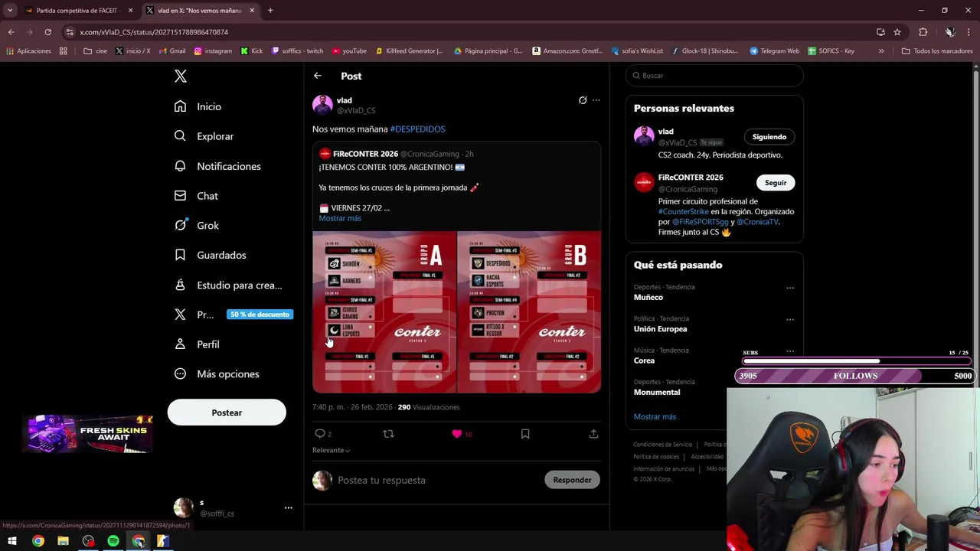980x551 pixels.
Task: Open a new browser tab
Action: 270,11
